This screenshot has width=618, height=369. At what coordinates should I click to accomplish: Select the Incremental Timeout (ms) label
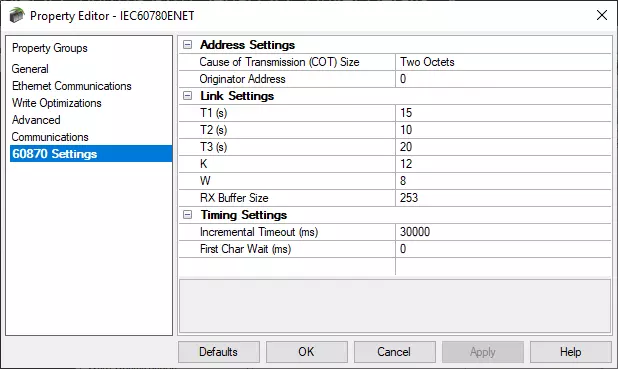click(259, 232)
